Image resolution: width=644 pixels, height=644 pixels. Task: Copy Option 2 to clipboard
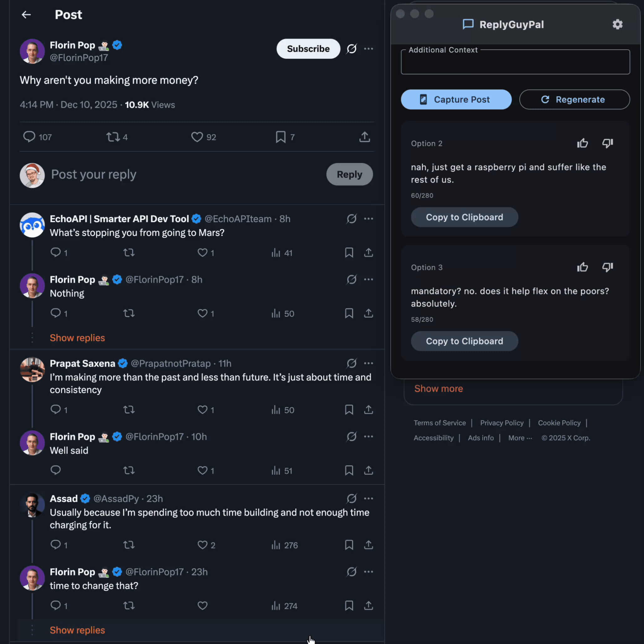tap(464, 217)
